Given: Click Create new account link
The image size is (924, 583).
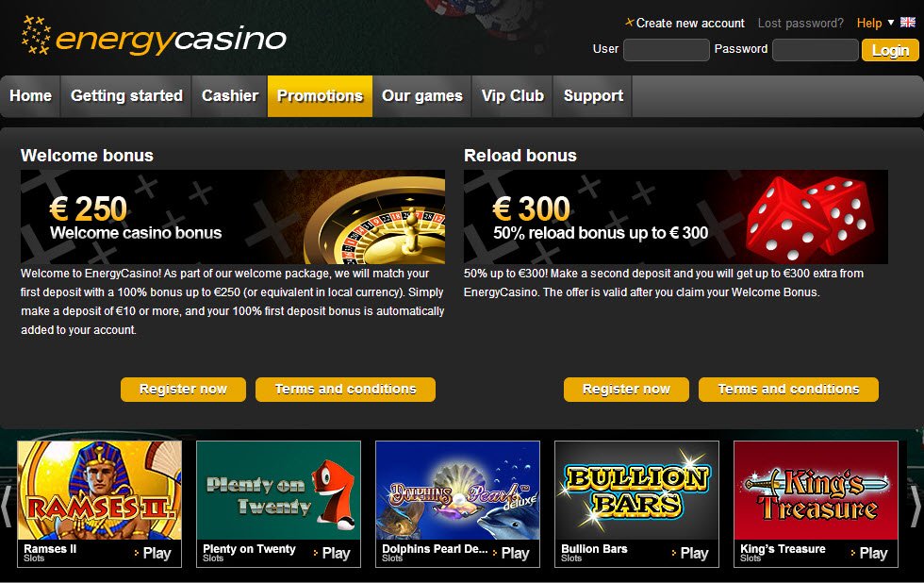Looking at the screenshot, I should coord(690,23).
